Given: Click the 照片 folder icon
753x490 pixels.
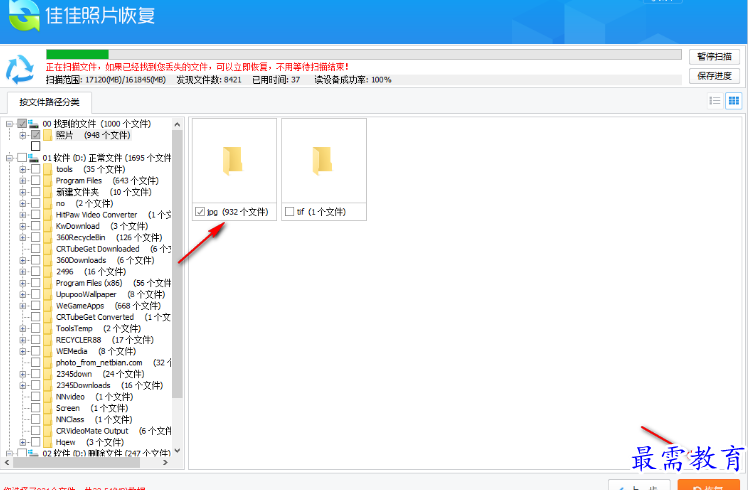Looking at the screenshot, I should [x=48, y=135].
